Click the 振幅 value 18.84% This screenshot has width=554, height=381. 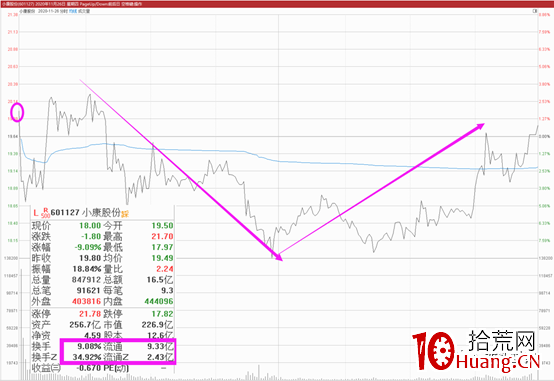pos(87,269)
